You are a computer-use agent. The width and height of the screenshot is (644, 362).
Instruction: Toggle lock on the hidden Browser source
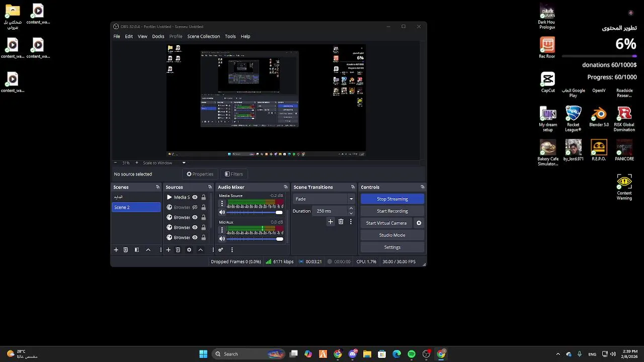click(203, 207)
